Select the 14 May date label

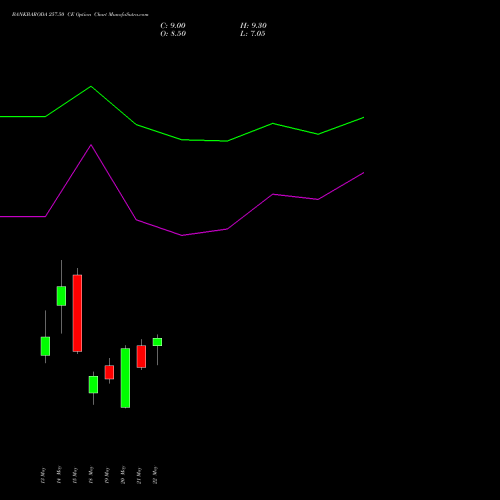point(59,475)
